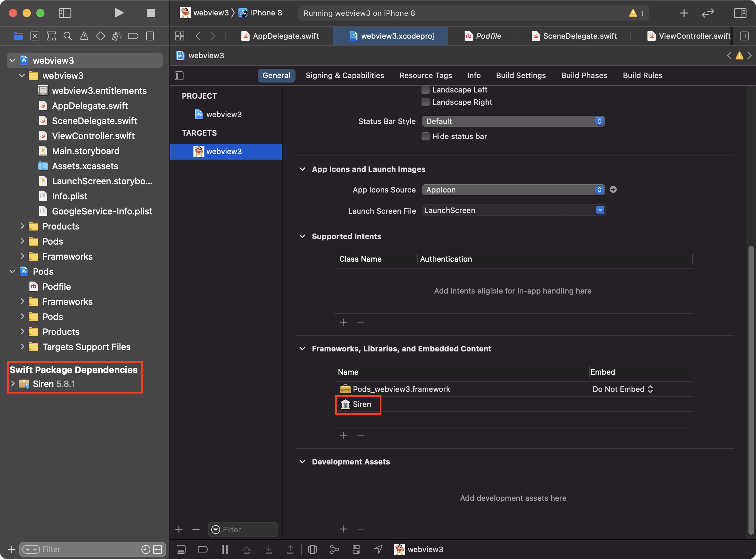The image size is (756, 559).
Task: Open the Status Bar Style dropdown
Action: click(513, 121)
